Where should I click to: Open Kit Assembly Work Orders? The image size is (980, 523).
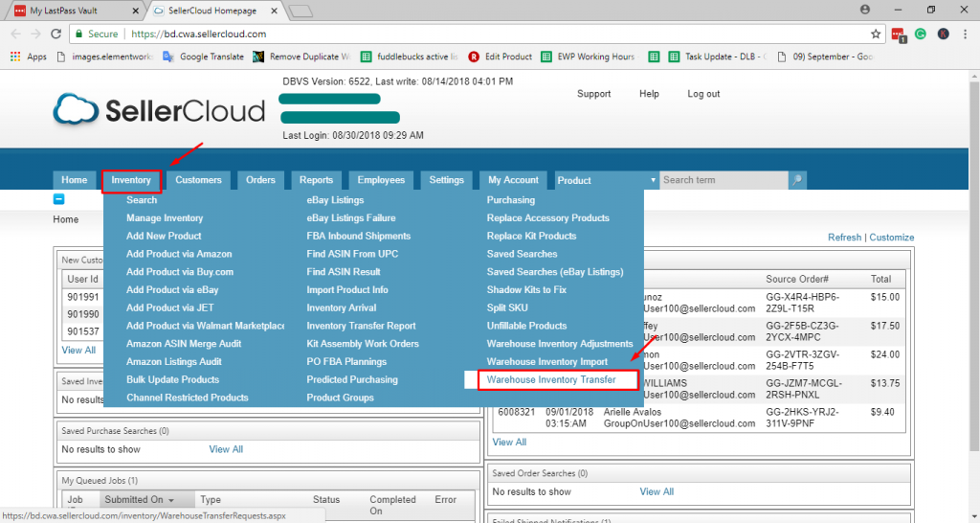coord(363,344)
